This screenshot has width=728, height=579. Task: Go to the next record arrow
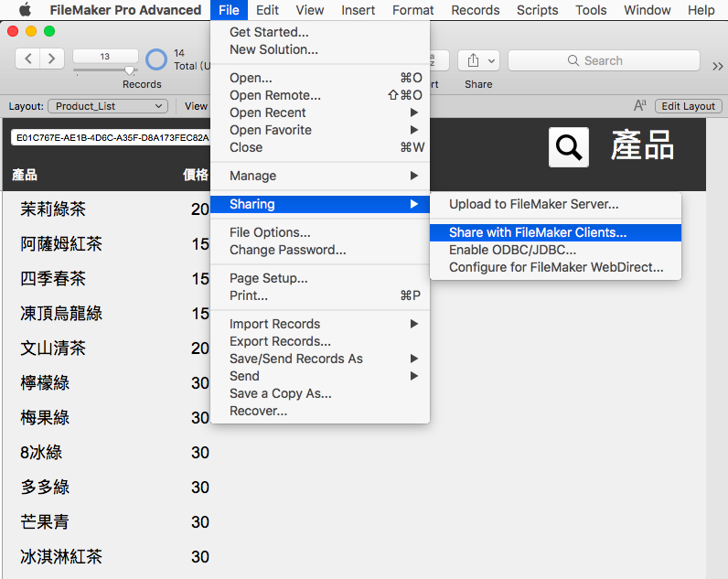(52, 59)
